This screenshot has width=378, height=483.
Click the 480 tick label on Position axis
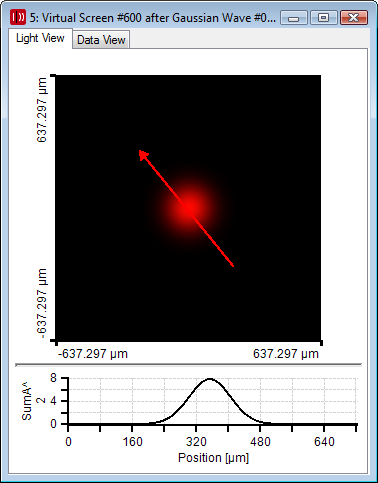coord(260,442)
